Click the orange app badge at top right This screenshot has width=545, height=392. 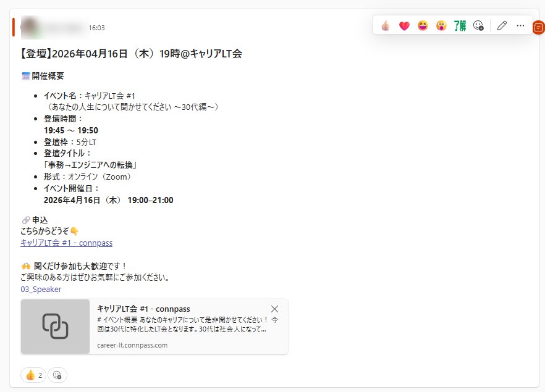click(x=538, y=28)
